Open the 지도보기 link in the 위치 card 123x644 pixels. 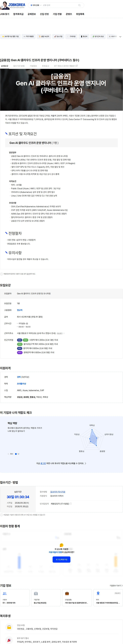(117, 593)
